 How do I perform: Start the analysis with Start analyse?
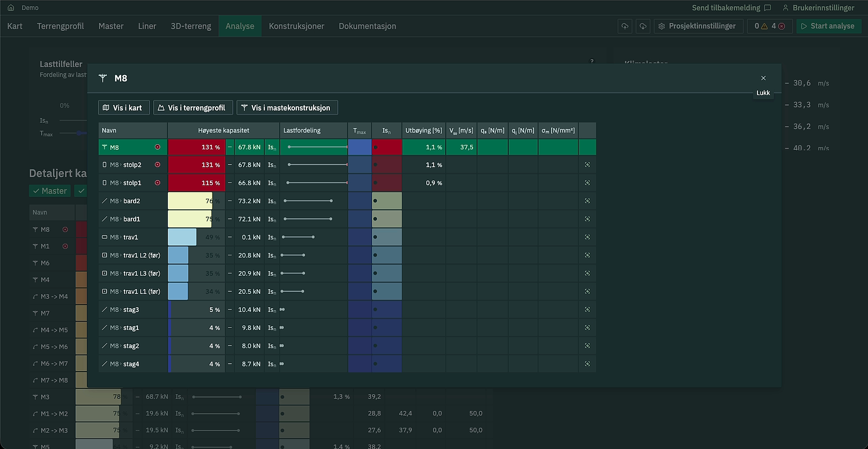pyautogui.click(x=829, y=26)
